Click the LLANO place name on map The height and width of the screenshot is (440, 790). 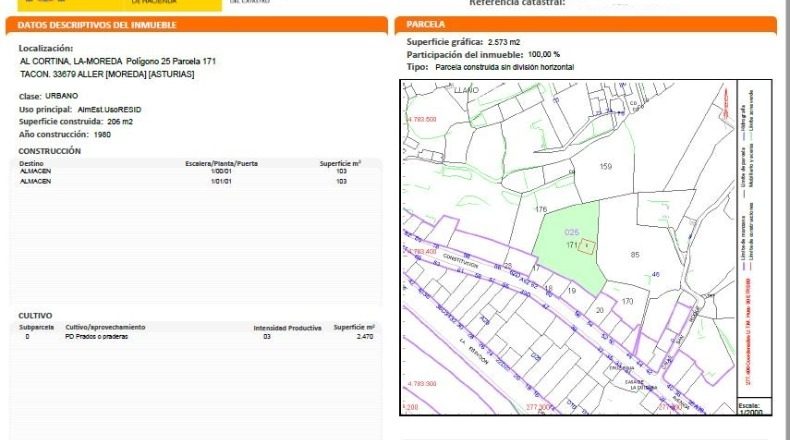click(x=466, y=90)
